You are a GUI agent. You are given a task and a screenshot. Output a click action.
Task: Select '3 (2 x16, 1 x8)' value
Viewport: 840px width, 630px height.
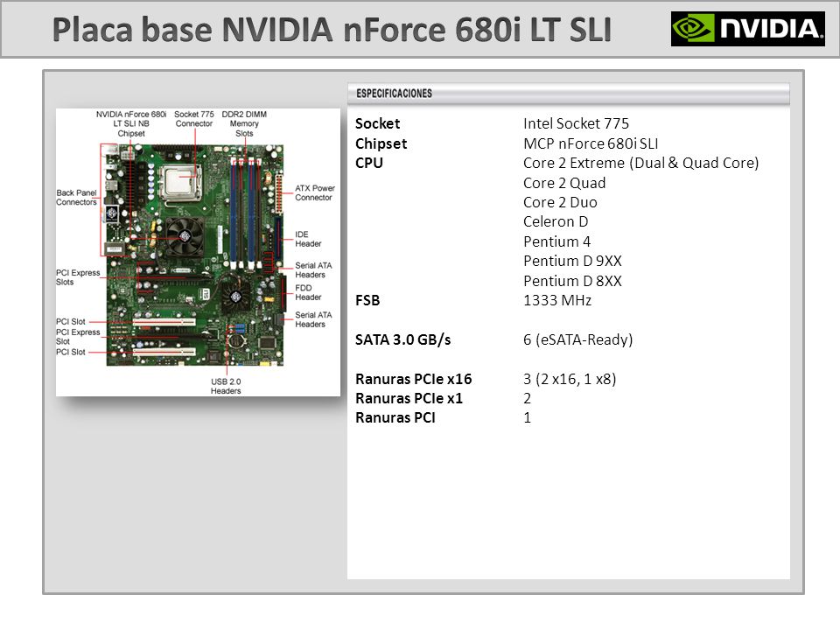570,379
